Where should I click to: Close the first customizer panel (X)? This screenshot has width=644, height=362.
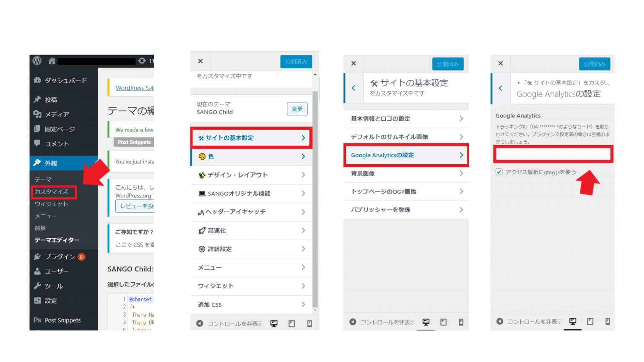click(x=200, y=61)
